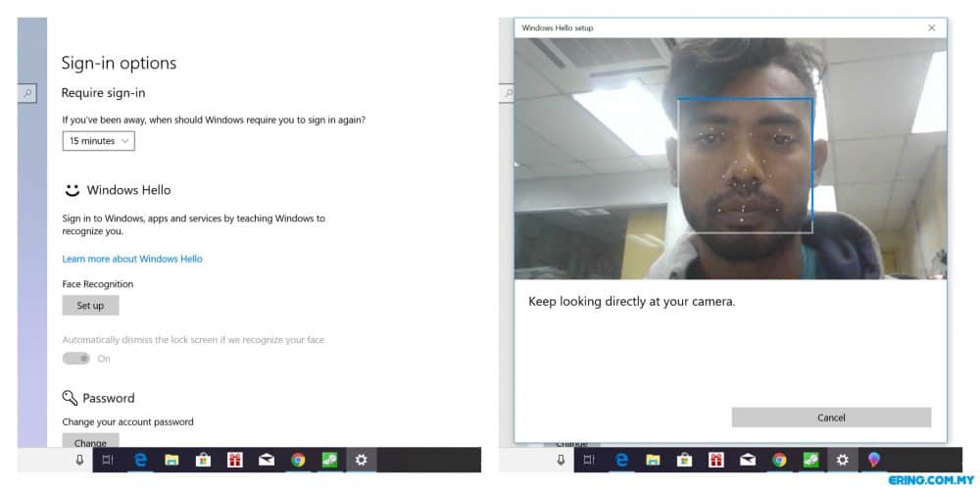The image size is (980, 490).
Task: Open Microsoft Store below Hello setup dialog
Action: 684,461
